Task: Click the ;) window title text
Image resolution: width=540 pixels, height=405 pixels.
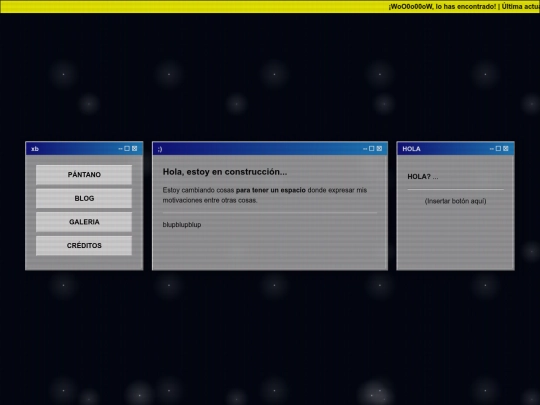Action: [160, 149]
